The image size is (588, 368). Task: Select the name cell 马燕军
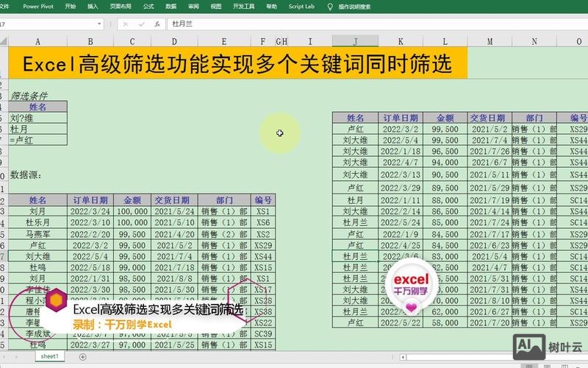(x=37, y=234)
